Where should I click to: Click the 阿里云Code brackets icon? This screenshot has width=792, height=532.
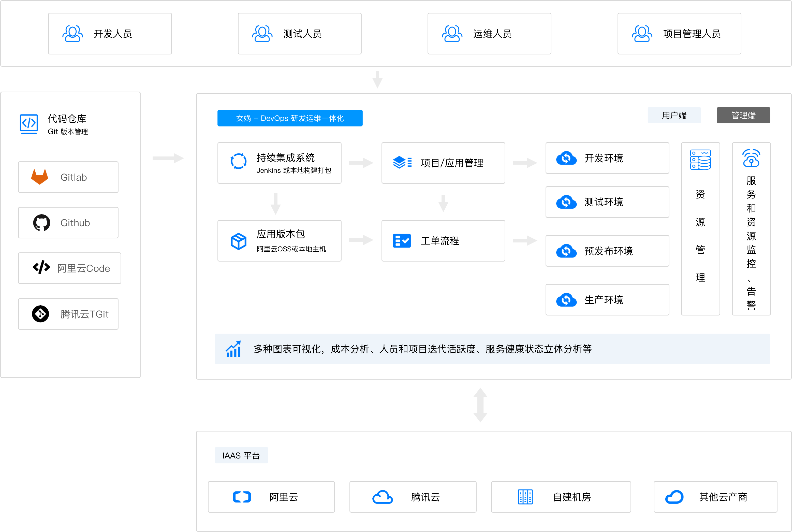pos(41,268)
